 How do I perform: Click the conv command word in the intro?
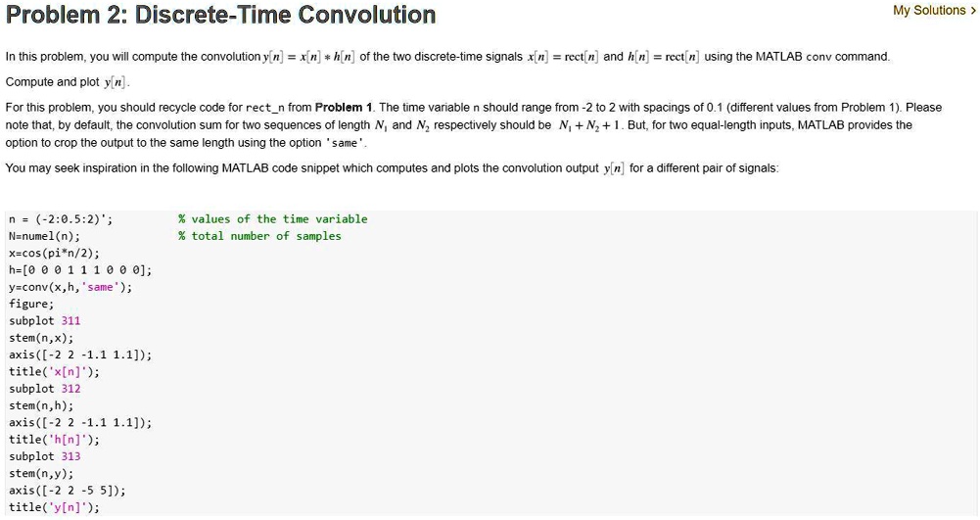[819, 57]
